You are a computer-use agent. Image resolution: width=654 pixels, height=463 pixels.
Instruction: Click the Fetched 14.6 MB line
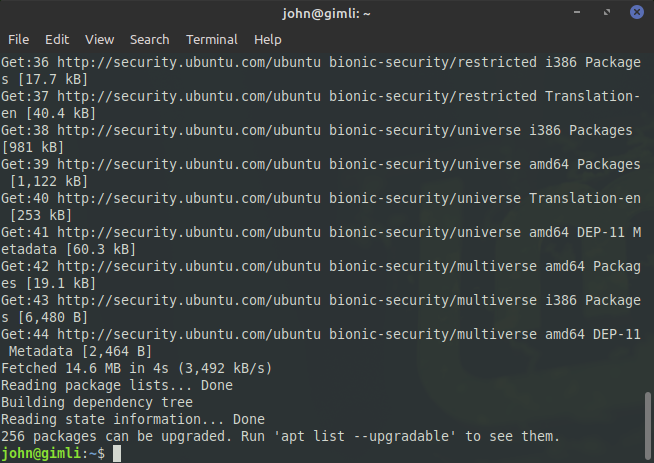point(136,368)
